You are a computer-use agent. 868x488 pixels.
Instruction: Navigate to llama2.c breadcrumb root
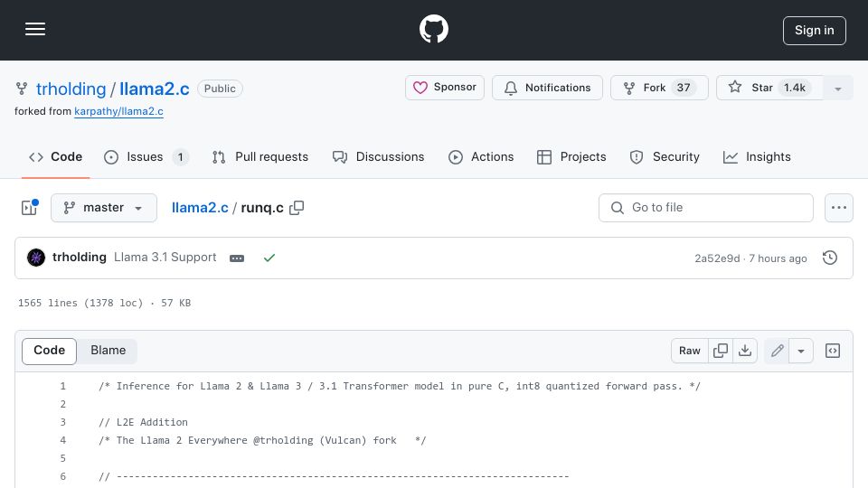200,208
